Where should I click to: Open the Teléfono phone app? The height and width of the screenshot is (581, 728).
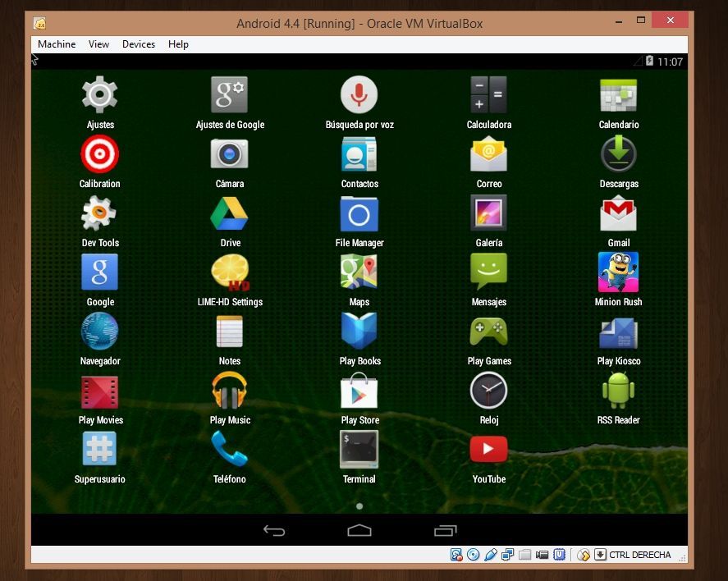click(x=229, y=448)
